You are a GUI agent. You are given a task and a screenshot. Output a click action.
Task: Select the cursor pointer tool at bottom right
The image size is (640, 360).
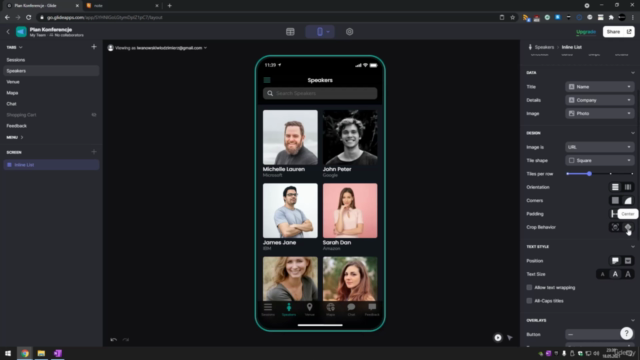point(510,338)
